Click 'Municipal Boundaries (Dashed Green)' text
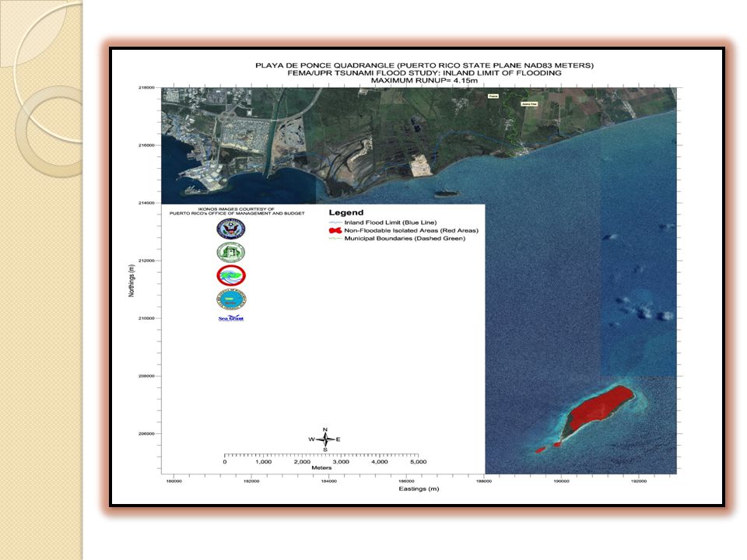 (x=405, y=239)
